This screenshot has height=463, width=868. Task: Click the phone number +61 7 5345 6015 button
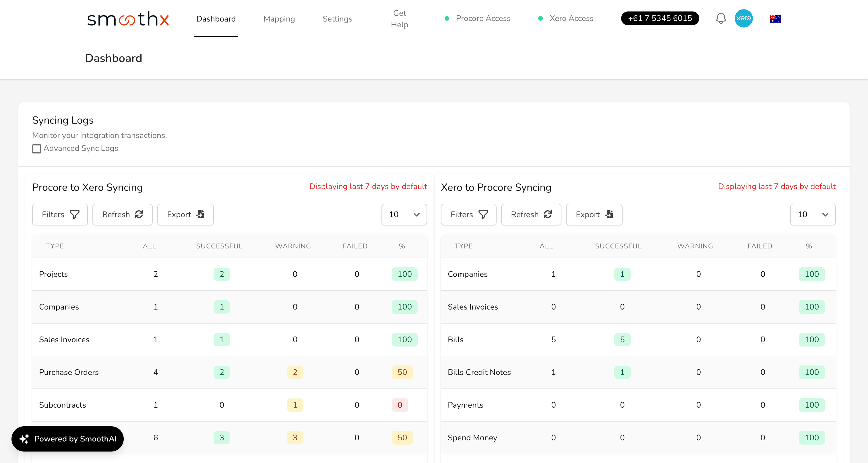pyautogui.click(x=659, y=18)
